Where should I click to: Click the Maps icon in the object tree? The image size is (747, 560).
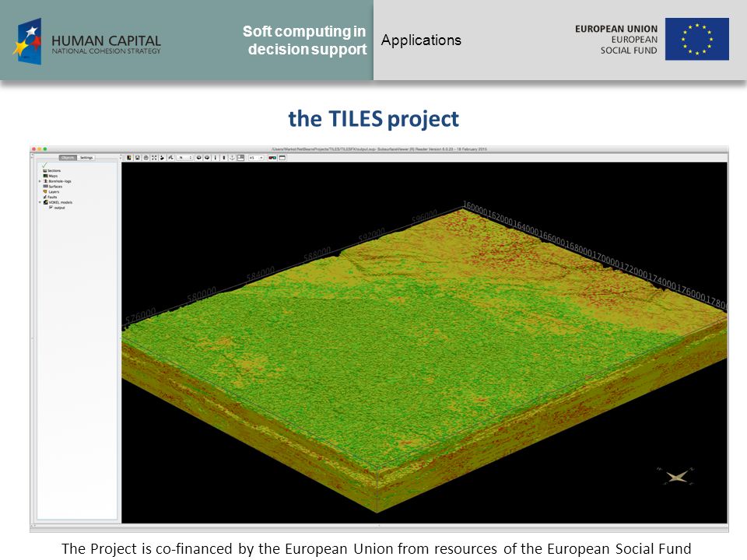click(x=45, y=176)
